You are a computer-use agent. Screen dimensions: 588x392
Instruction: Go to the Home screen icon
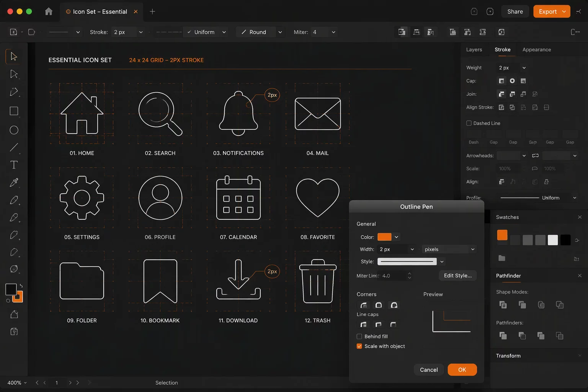click(49, 11)
